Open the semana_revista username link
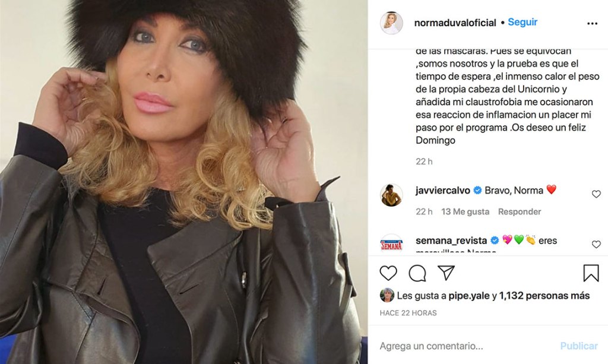The image size is (608, 364). [x=451, y=240]
